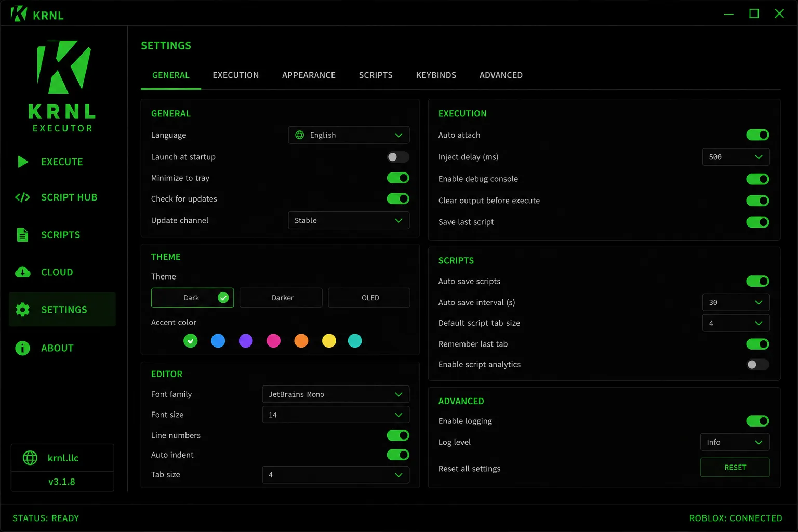Click the v3.1.8 version label

click(x=62, y=482)
